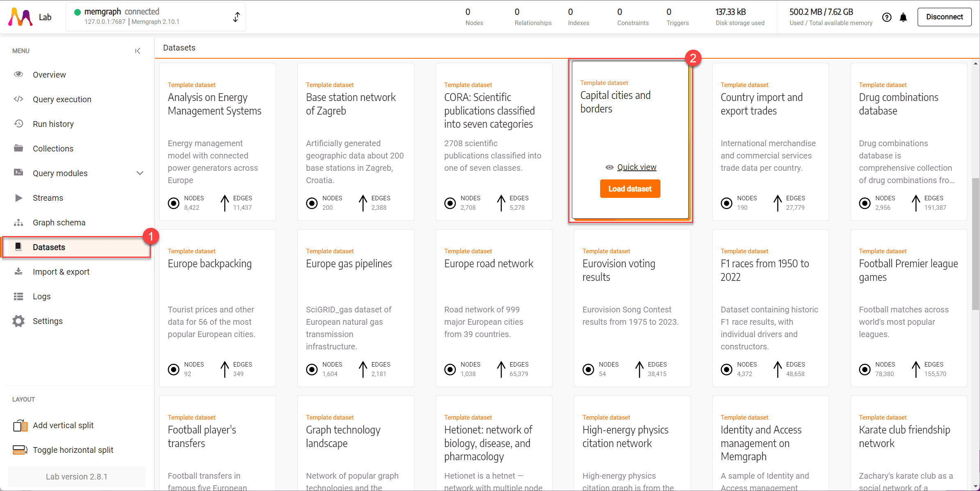Click the datasets vertical scrollbar
This screenshot has width=980, height=491.
coord(975,244)
